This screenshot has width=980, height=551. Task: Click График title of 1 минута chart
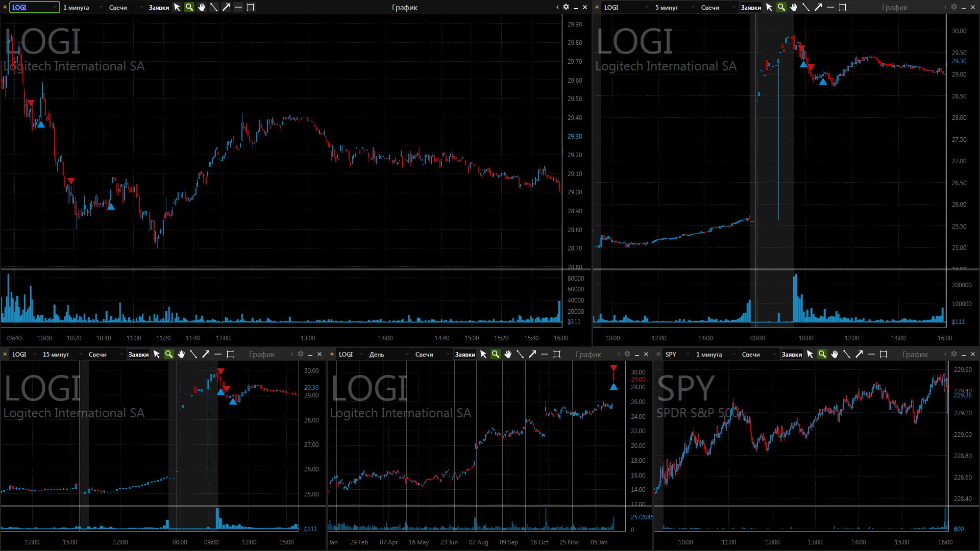click(x=404, y=8)
